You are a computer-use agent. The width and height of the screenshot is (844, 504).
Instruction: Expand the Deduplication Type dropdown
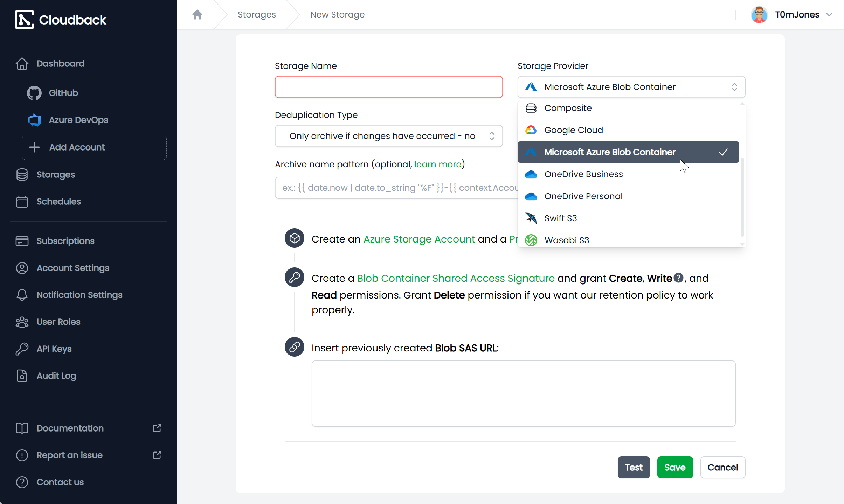tap(388, 136)
